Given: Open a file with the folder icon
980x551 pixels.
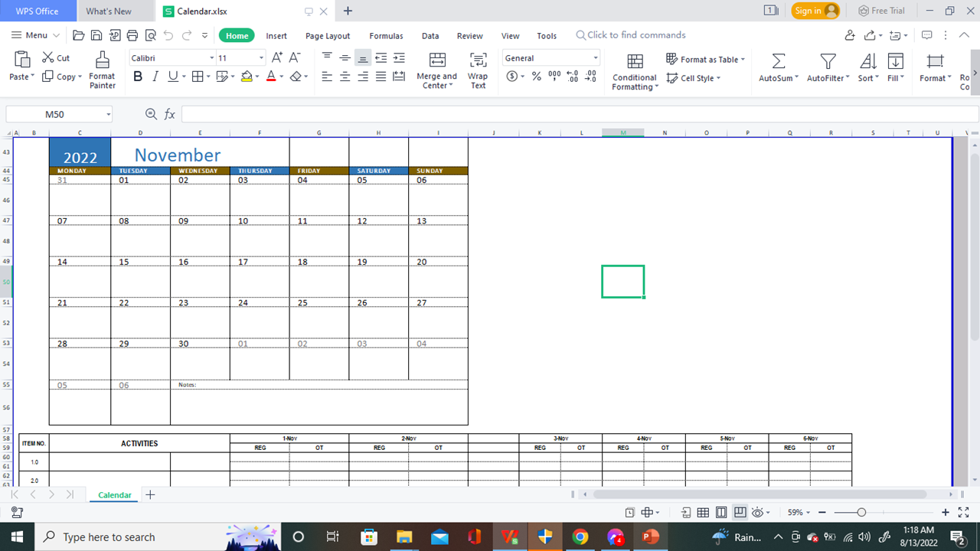Looking at the screenshot, I should [x=78, y=35].
